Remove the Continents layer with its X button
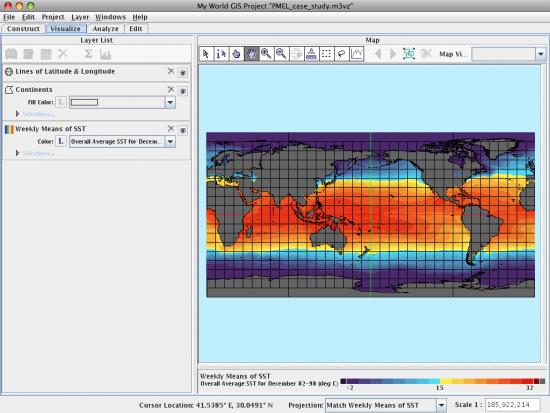 (171, 89)
